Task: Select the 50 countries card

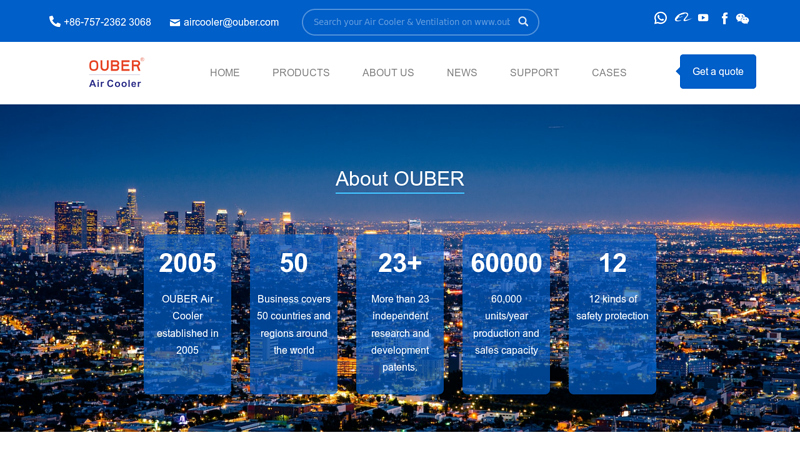Action: pyautogui.click(x=294, y=314)
